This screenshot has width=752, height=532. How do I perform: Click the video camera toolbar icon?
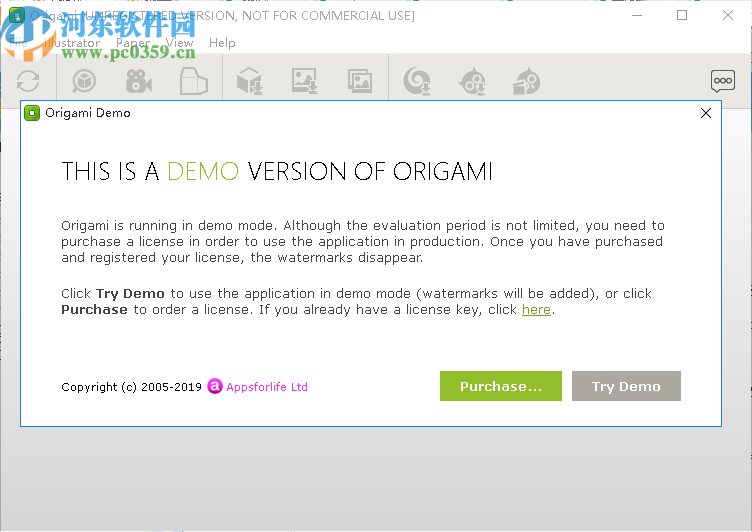point(139,81)
